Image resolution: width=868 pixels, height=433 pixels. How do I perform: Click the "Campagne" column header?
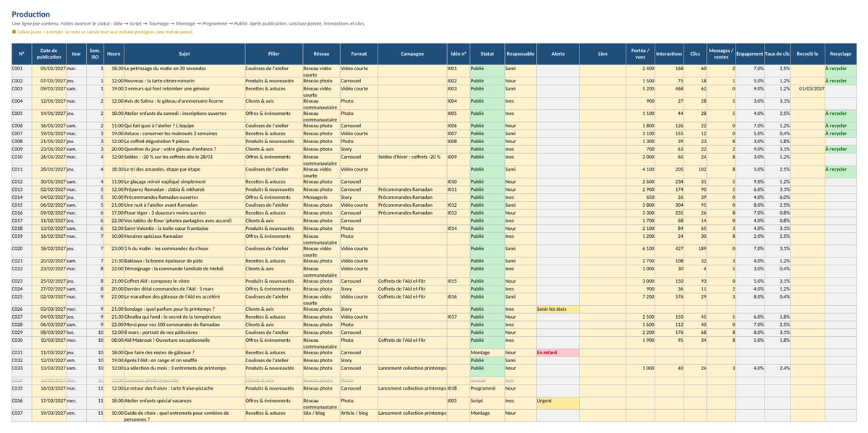[x=412, y=53]
